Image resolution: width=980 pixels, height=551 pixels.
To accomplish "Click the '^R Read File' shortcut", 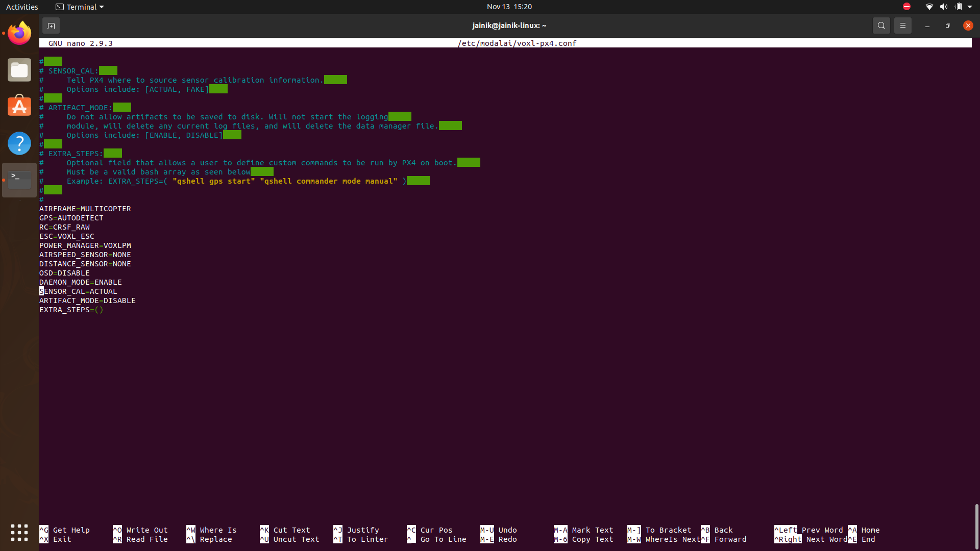I will (140, 539).
